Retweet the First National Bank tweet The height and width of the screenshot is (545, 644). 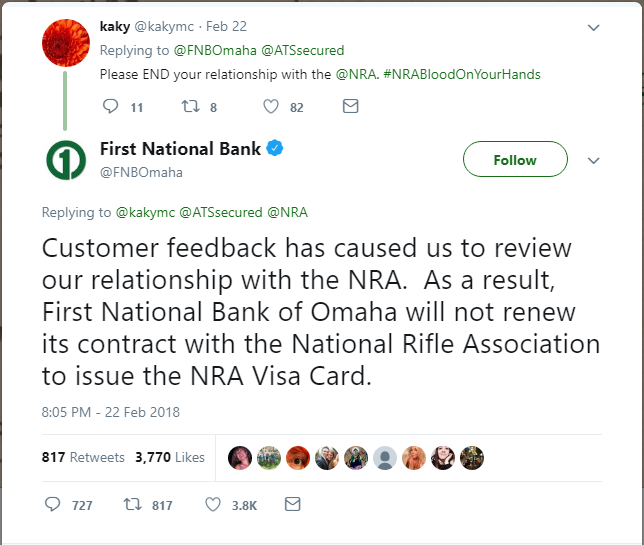pos(133,505)
